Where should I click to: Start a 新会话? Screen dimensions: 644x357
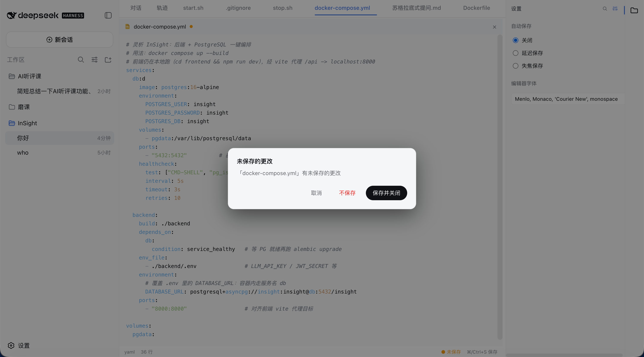coord(59,39)
